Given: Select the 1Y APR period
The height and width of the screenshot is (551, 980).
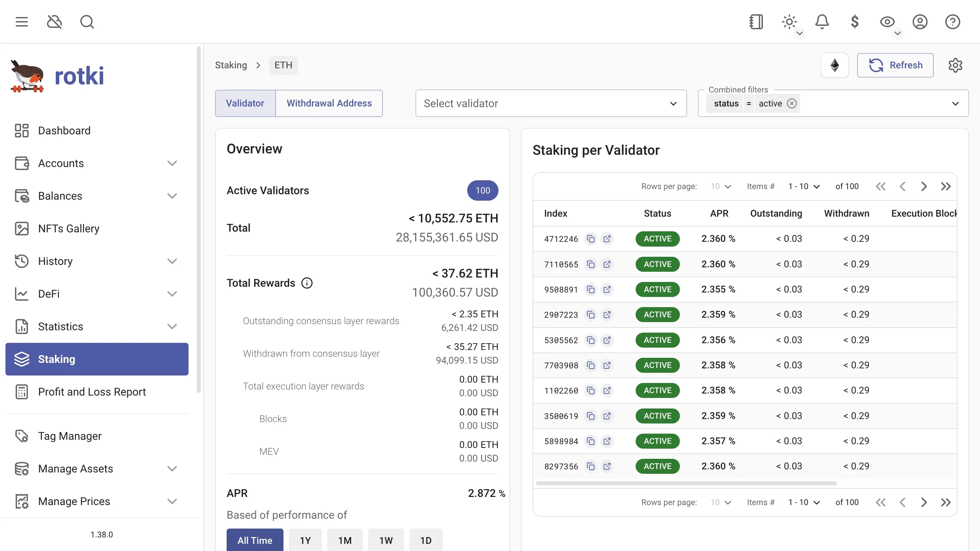Looking at the screenshot, I should (305, 540).
